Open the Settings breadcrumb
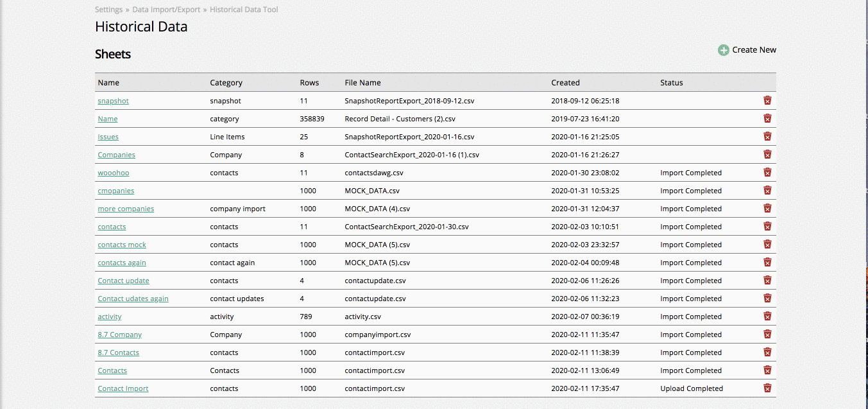This screenshot has width=868, height=409. click(108, 10)
